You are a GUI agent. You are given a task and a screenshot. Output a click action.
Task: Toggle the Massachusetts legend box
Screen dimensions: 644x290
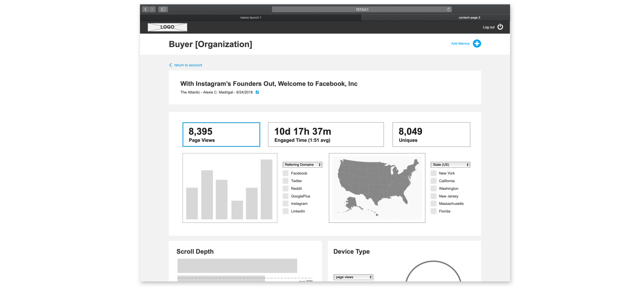pyautogui.click(x=434, y=204)
